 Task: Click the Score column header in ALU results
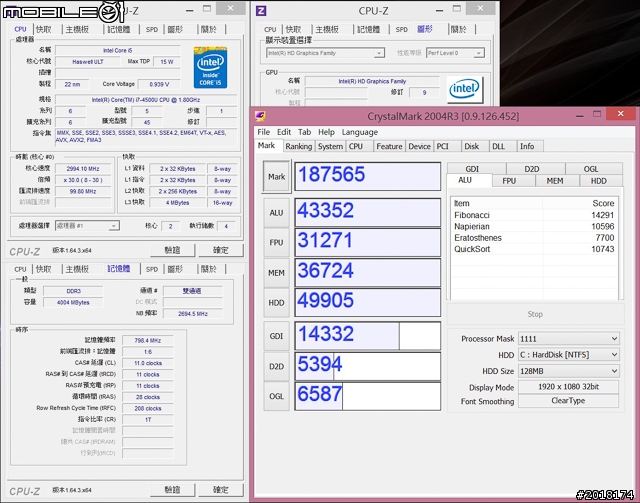point(580,203)
